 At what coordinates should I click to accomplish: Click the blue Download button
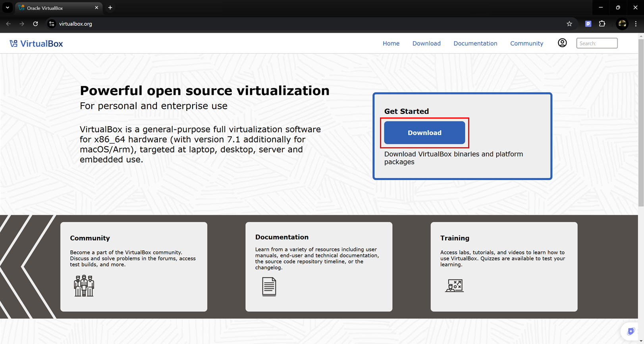[424, 133]
